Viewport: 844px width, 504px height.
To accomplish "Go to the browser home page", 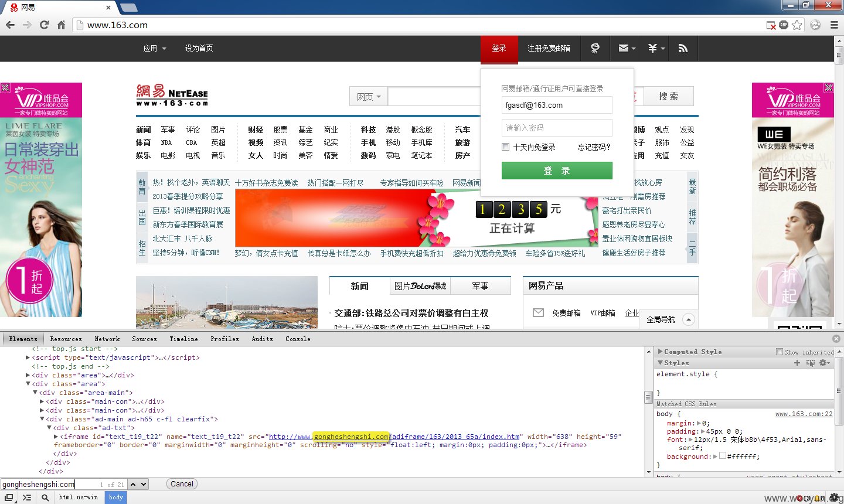I will (61, 25).
